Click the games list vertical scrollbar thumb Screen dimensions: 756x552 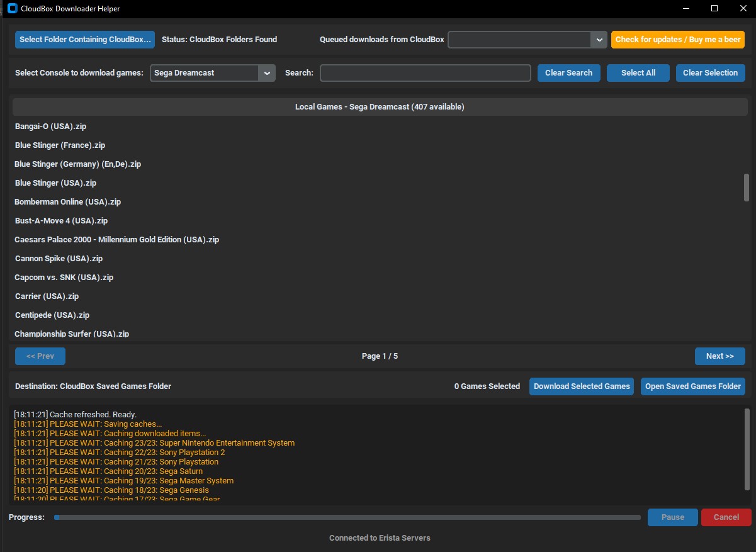pos(747,188)
